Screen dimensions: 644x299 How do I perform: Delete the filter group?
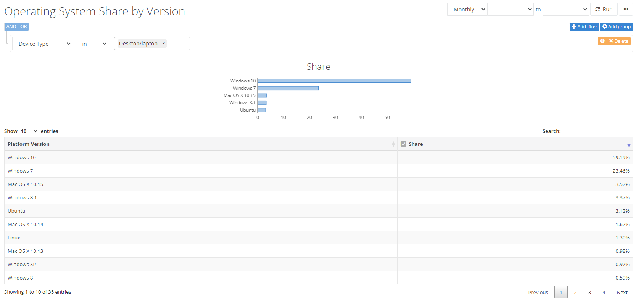tap(618, 41)
